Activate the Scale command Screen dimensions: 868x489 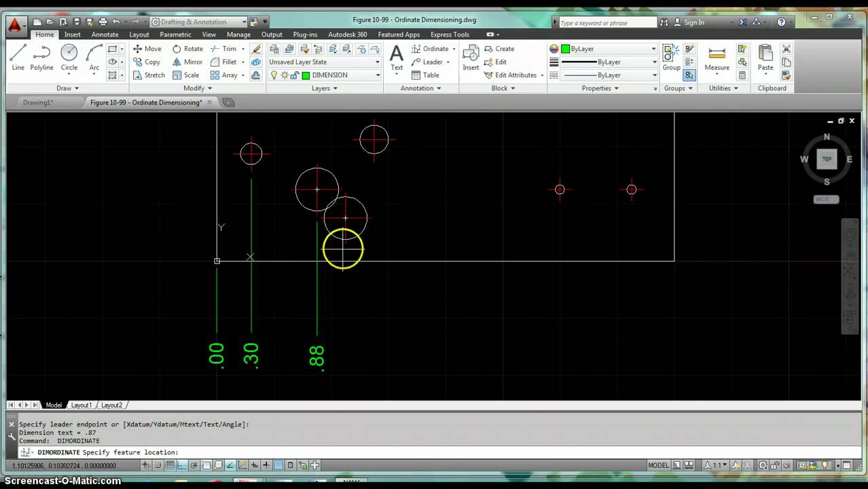point(185,75)
